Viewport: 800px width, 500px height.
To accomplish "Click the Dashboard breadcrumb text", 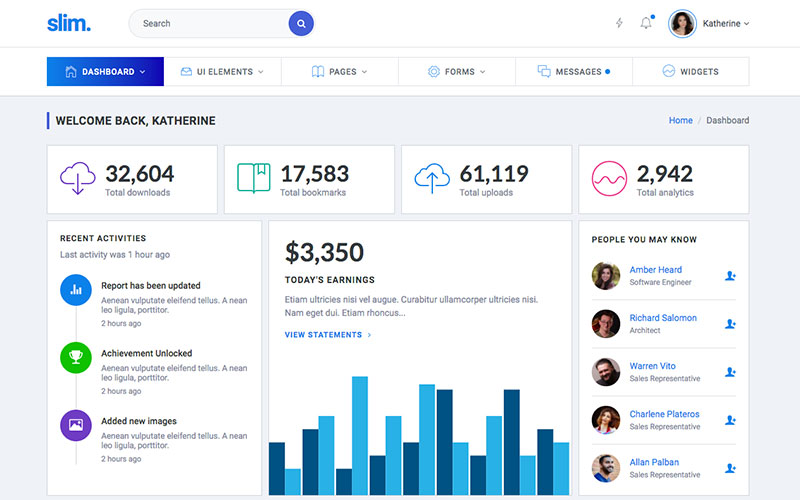I will click(x=728, y=120).
